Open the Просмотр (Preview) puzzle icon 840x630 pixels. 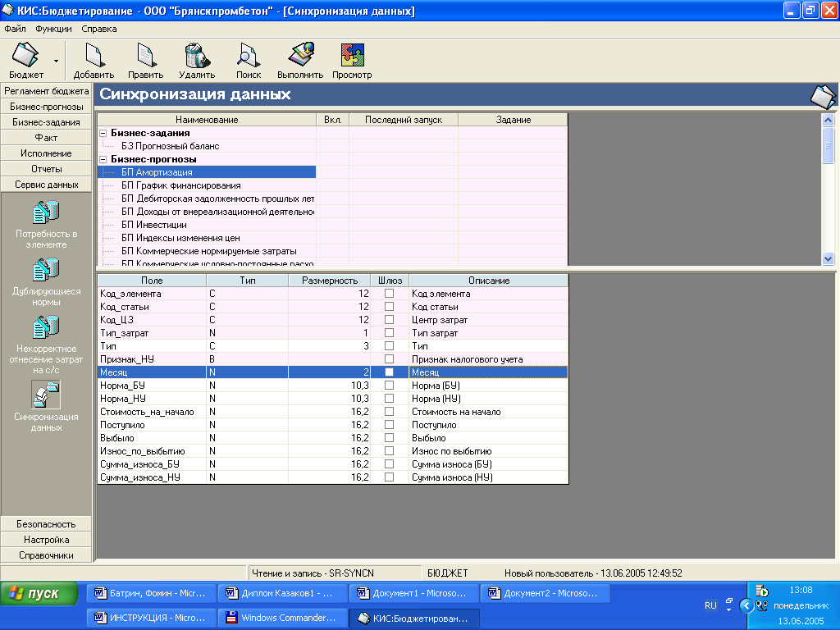point(352,56)
